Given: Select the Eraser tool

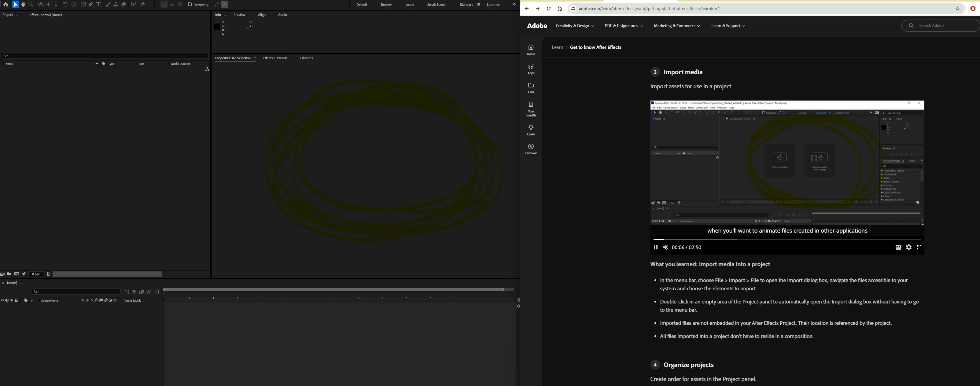Looking at the screenshot, I should coord(124,5).
